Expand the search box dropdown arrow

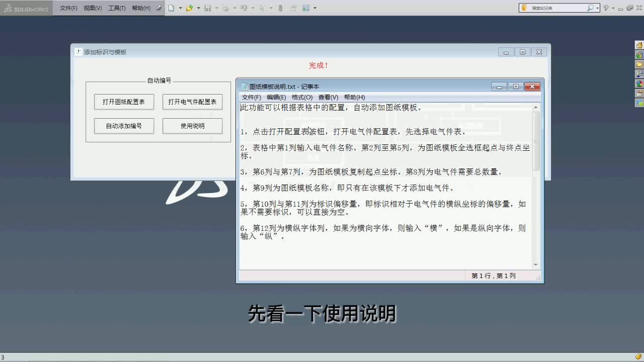597,8
